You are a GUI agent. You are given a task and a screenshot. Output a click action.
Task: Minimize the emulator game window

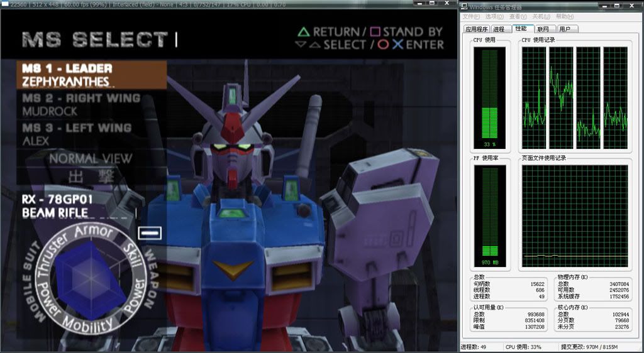click(419, 3)
